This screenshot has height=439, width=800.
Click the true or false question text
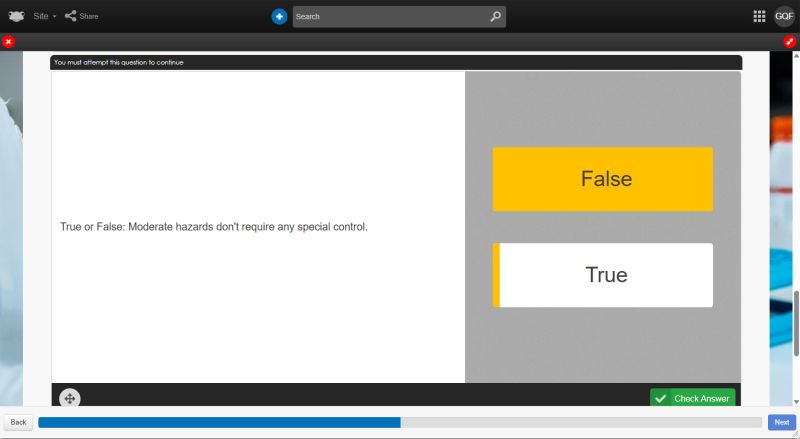(214, 227)
